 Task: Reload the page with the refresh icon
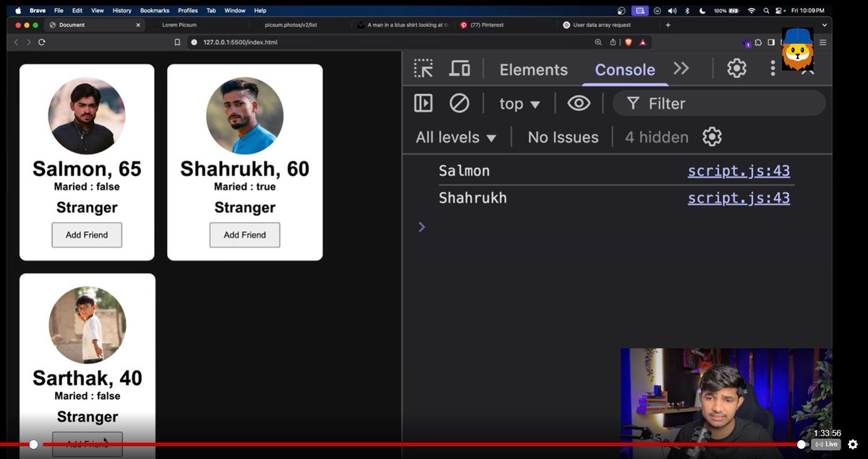pyautogui.click(x=42, y=42)
